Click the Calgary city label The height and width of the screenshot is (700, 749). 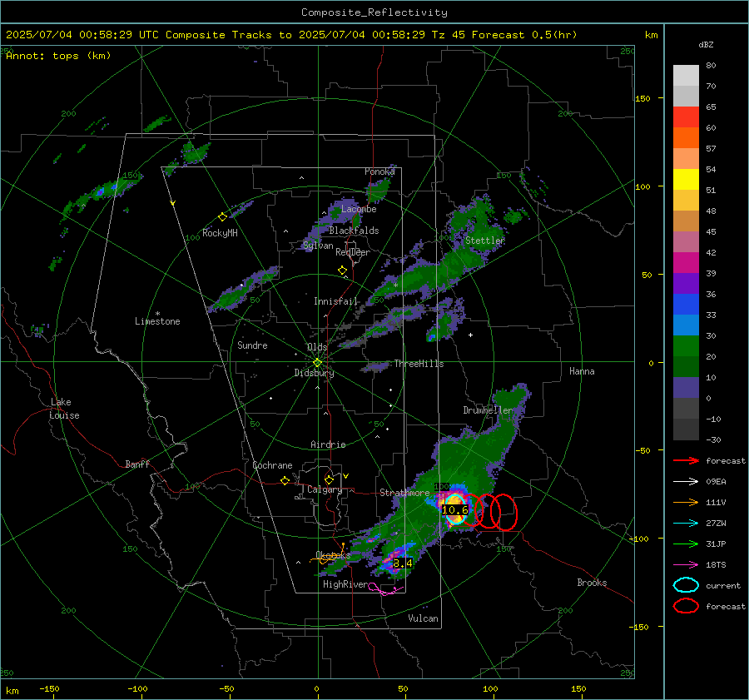point(325,489)
